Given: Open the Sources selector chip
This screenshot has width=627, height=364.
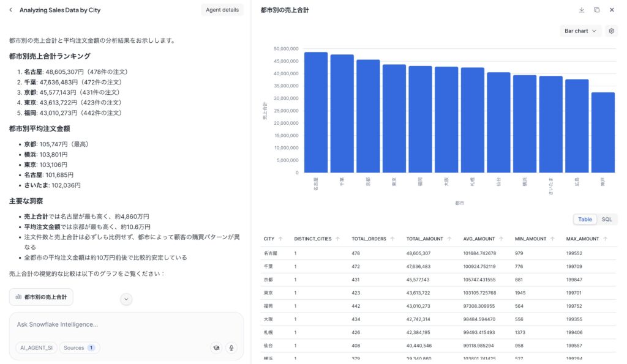Looking at the screenshot, I should [x=80, y=347].
